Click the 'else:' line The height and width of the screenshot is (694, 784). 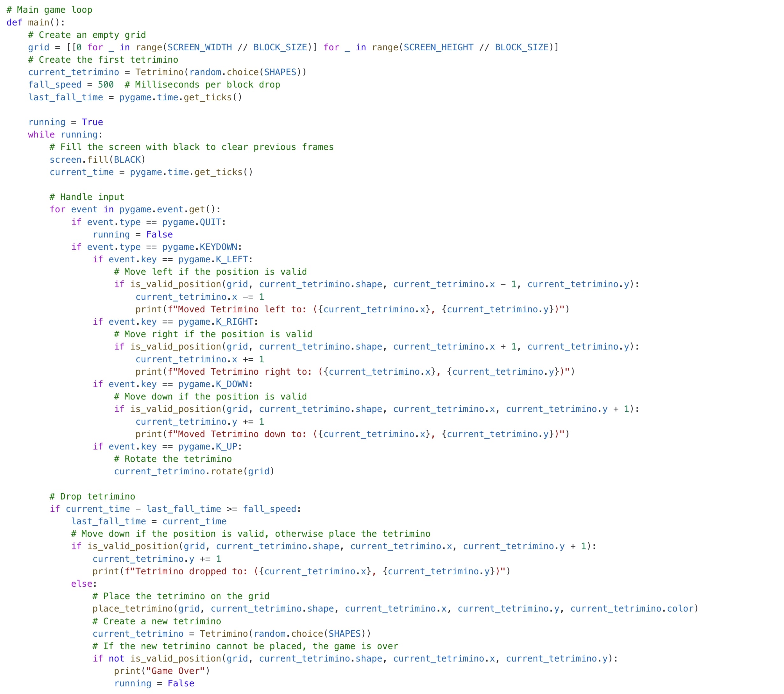coord(84,584)
